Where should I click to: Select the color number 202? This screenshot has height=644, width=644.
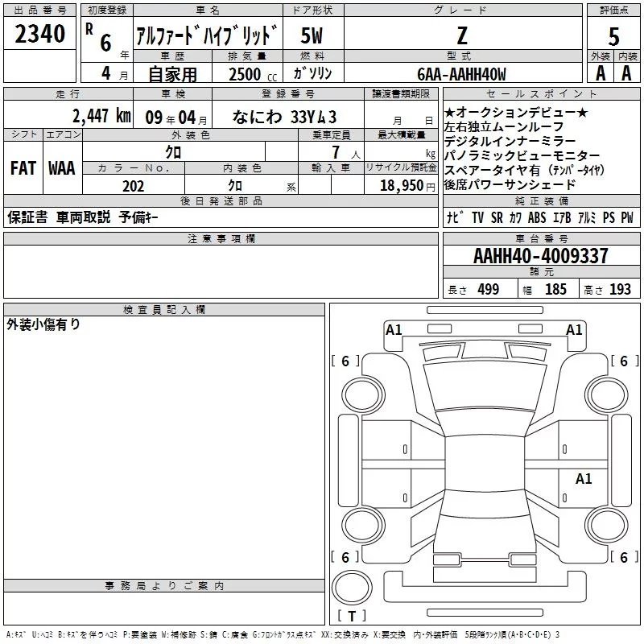(134, 186)
